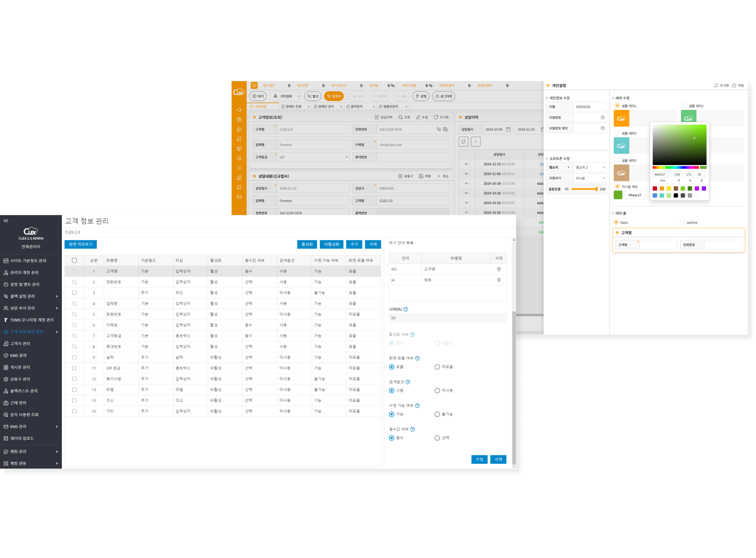Click the phone call icon in the 전화번호 field
The width and height of the screenshot is (756, 558).
click(438, 129)
